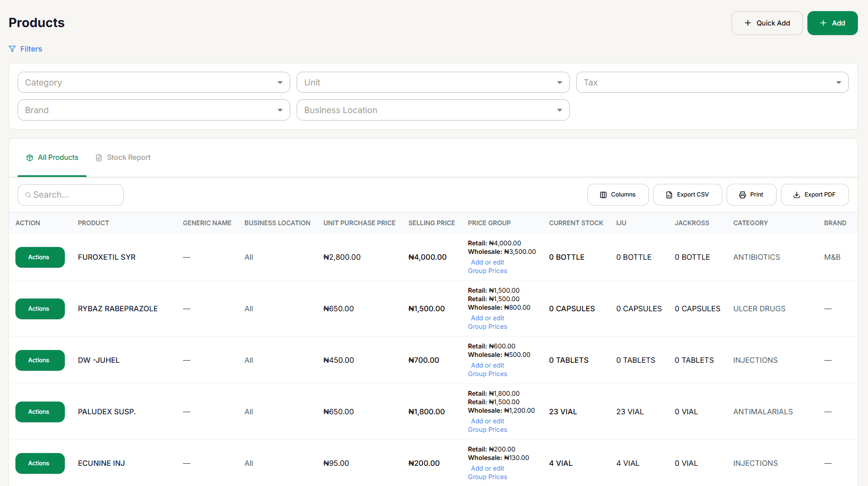Select the FUROXETIL SYR product name
This screenshot has height=486, width=868.
[107, 257]
